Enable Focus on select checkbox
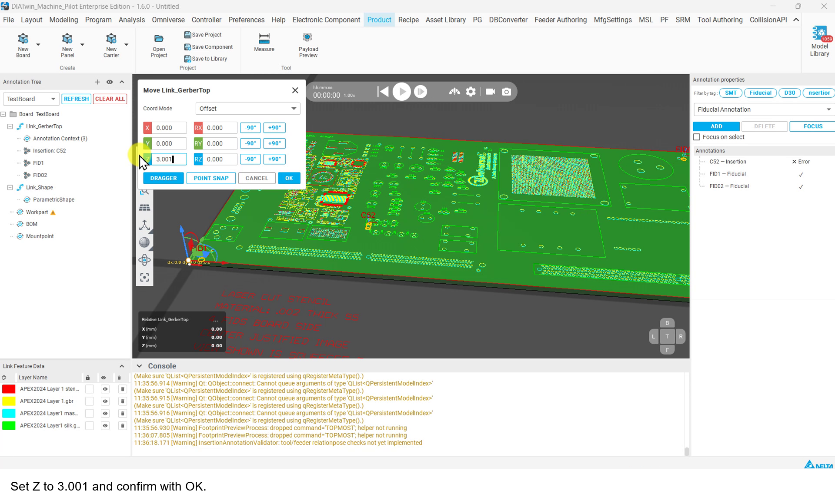The width and height of the screenshot is (835, 504). pos(697,137)
